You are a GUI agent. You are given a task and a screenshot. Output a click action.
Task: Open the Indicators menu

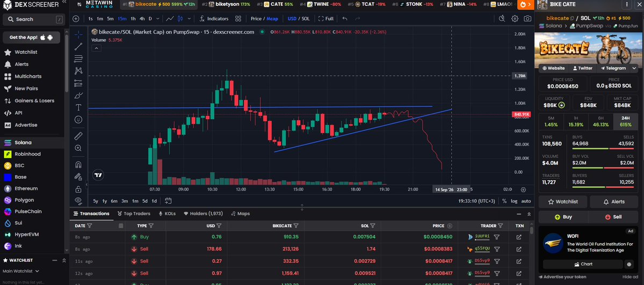[214, 18]
